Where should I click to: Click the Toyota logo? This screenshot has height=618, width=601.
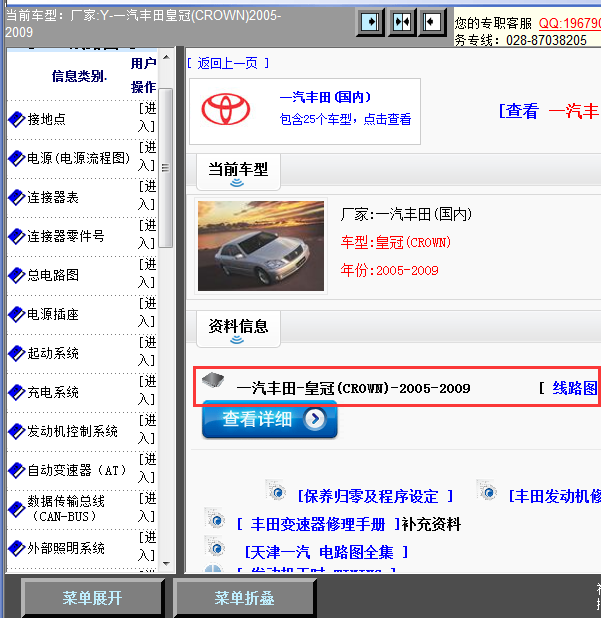pyautogui.click(x=225, y=109)
